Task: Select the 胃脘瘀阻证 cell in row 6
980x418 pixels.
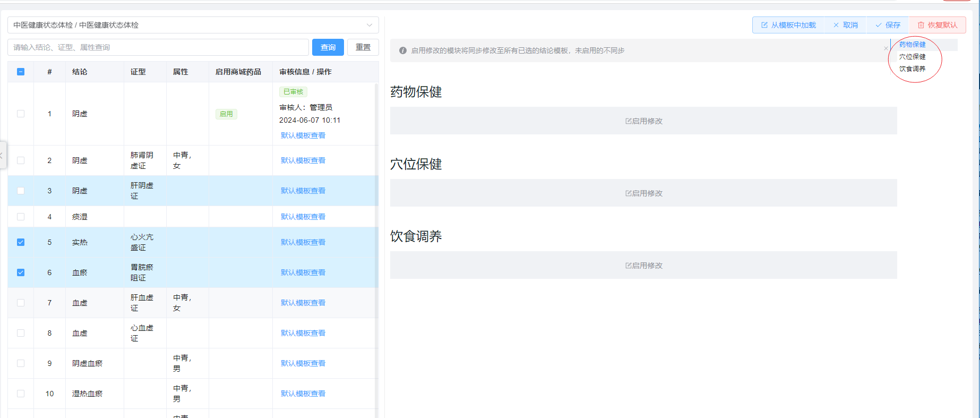Action: pos(145,272)
